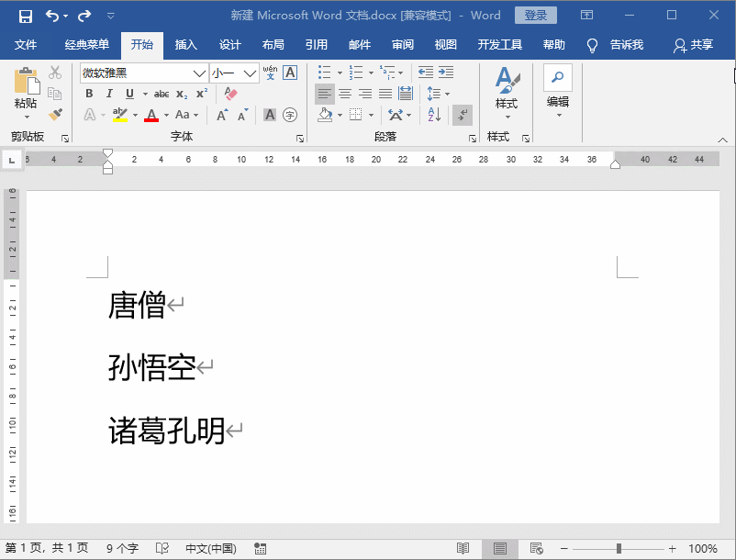The height and width of the screenshot is (560, 736).
Task: Click the 共享 Share button
Action: (x=693, y=45)
